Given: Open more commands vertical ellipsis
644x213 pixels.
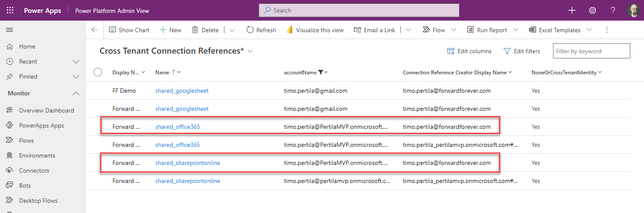Looking at the screenshot, I should pos(607,30).
